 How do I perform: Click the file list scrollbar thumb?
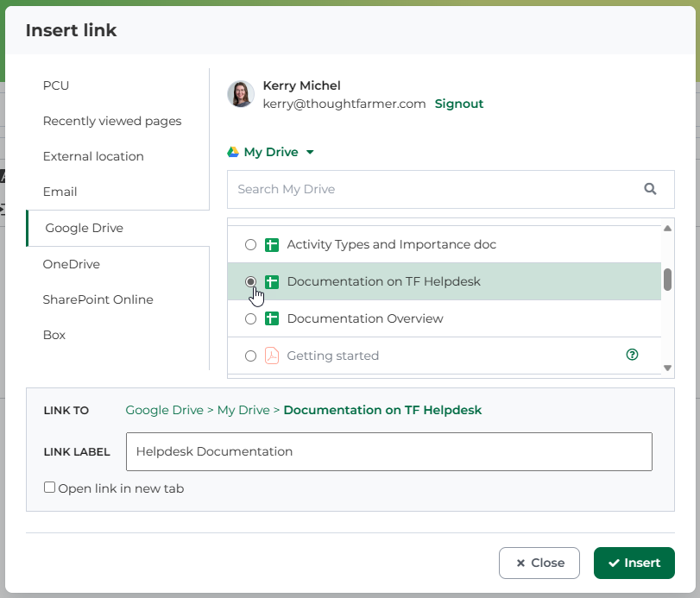(667, 280)
